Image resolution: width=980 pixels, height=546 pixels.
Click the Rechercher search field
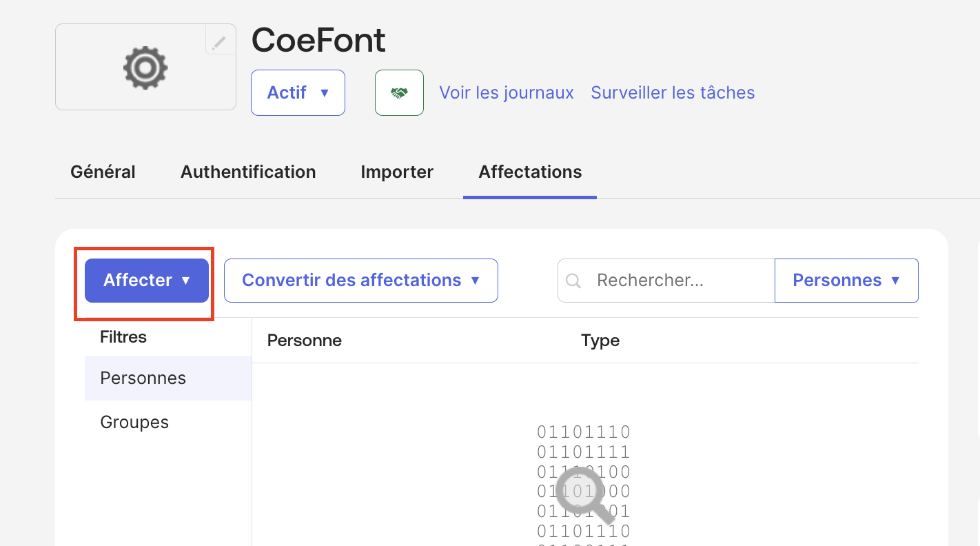coord(666,281)
